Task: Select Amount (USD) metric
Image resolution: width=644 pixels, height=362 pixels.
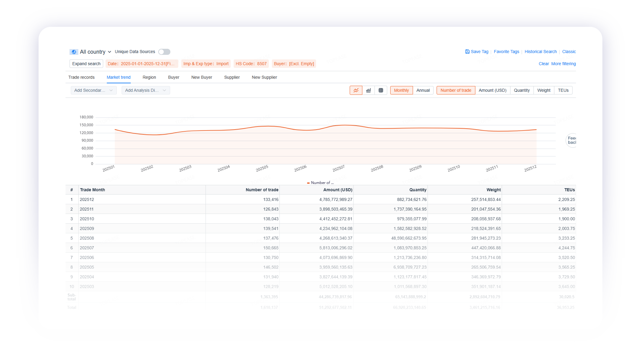Action: click(493, 90)
